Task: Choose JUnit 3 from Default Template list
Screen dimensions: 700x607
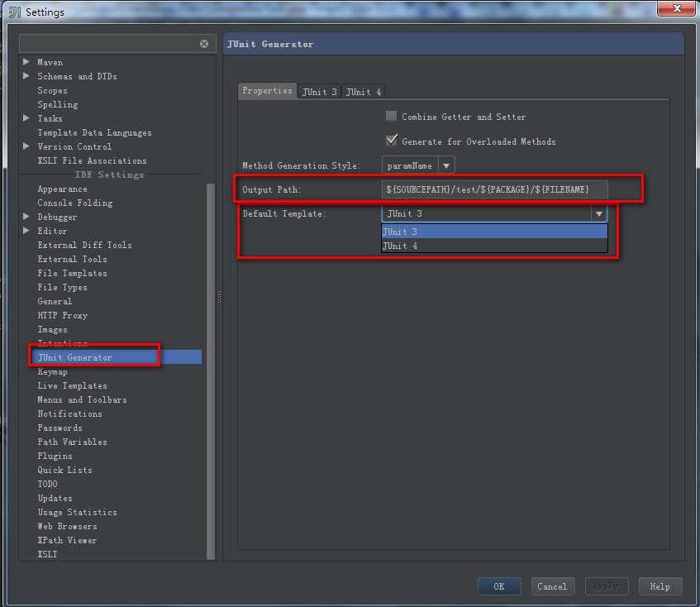Action: pyautogui.click(x=494, y=232)
